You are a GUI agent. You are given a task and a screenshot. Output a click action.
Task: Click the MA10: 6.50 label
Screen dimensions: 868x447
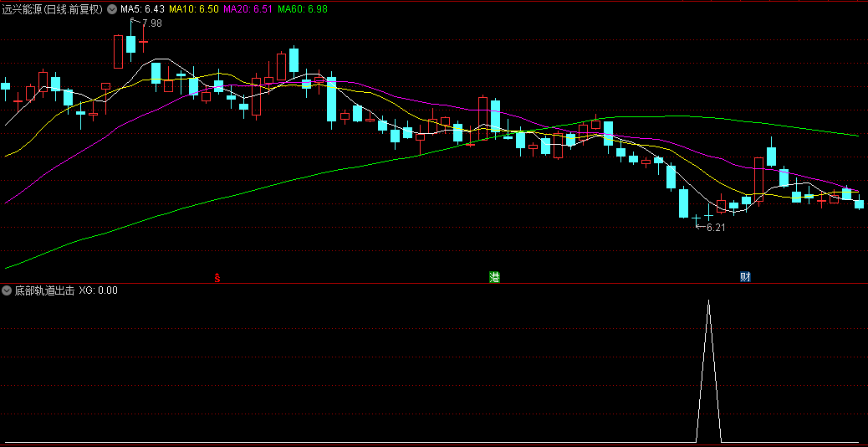point(194,9)
